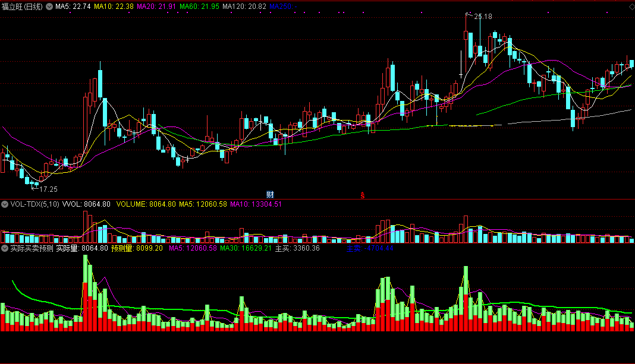Select the MA5: 22.74 label
Viewport: 635px width, 364px height.
(x=73, y=7)
